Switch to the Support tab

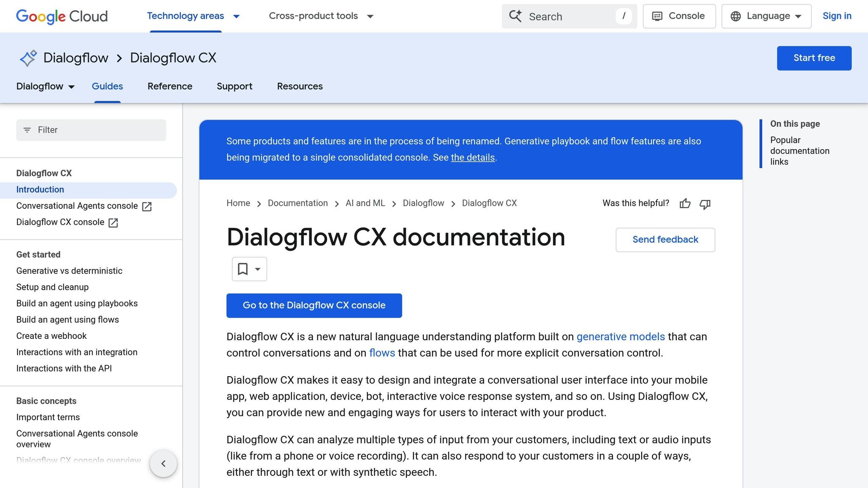(234, 86)
